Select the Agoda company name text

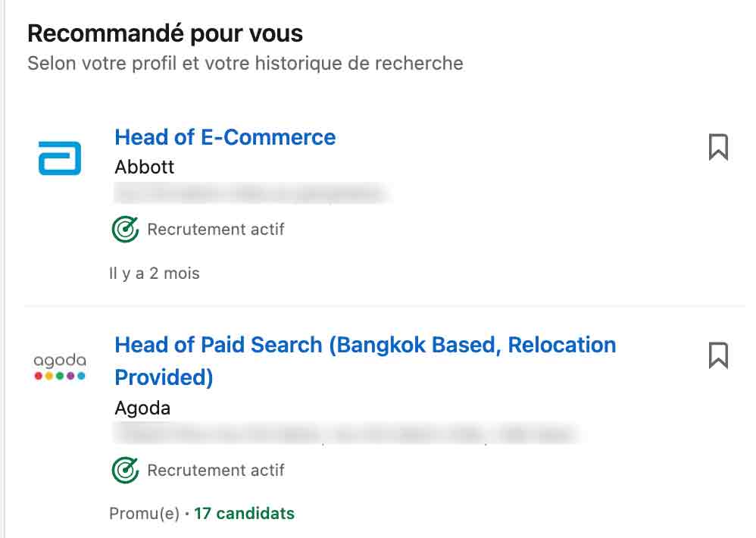[142, 408]
